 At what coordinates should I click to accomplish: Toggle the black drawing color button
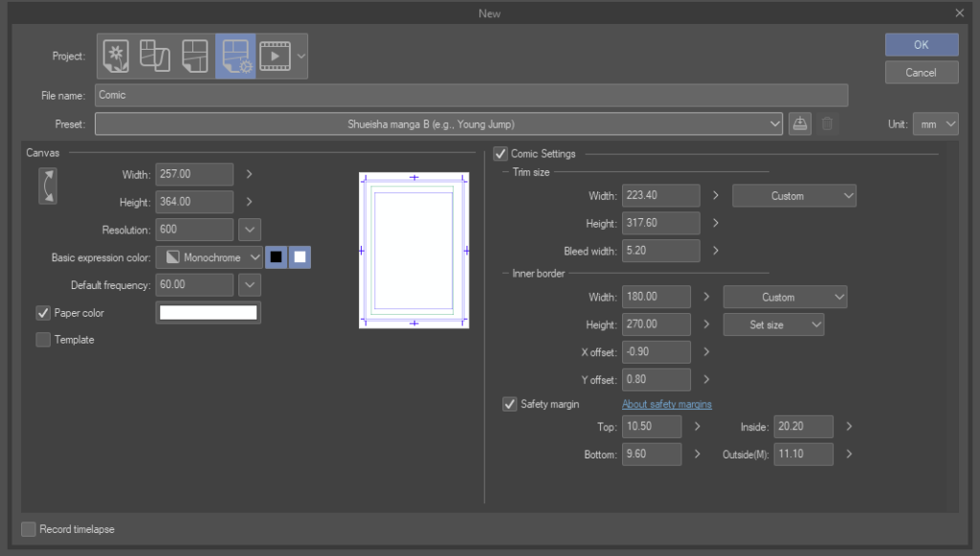point(276,256)
